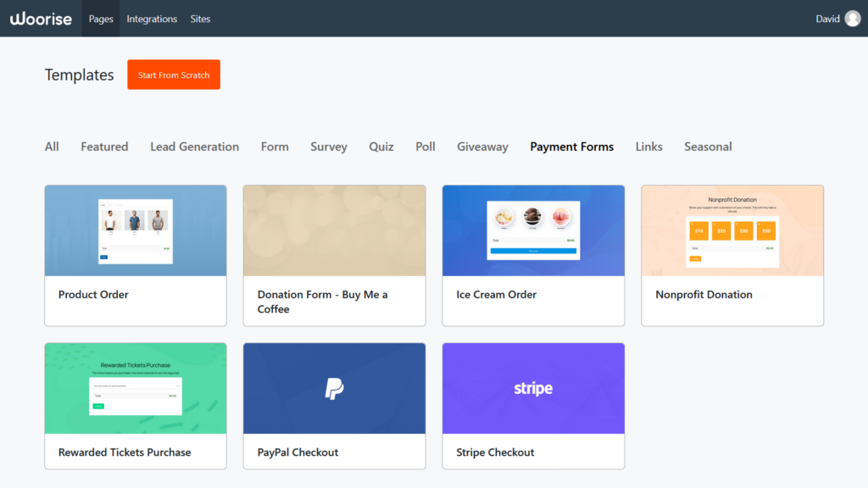The image size is (868, 488).
Task: Show Lead Generation templates
Action: click(194, 147)
